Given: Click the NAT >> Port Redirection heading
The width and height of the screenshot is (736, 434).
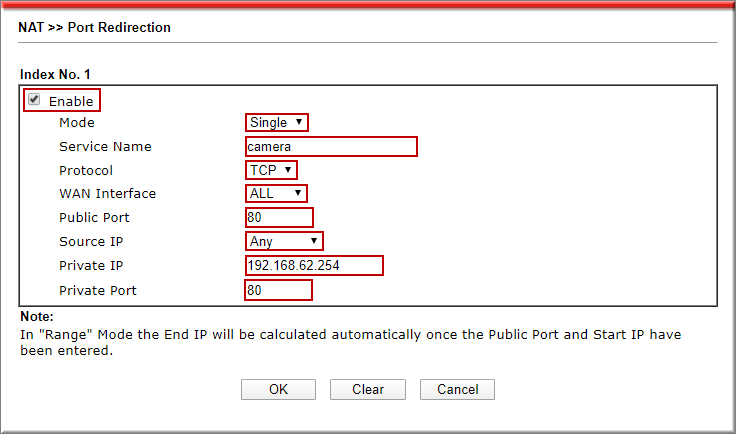Looking at the screenshot, I should point(95,28).
